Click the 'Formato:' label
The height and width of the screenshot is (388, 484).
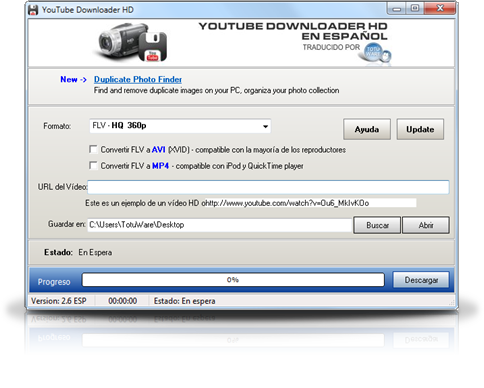pos(57,126)
